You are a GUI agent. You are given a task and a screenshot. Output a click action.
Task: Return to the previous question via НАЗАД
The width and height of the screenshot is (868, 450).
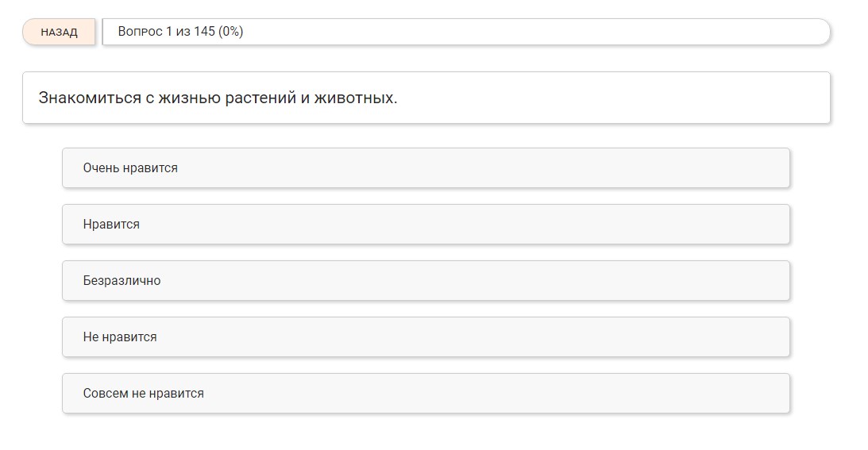(59, 33)
